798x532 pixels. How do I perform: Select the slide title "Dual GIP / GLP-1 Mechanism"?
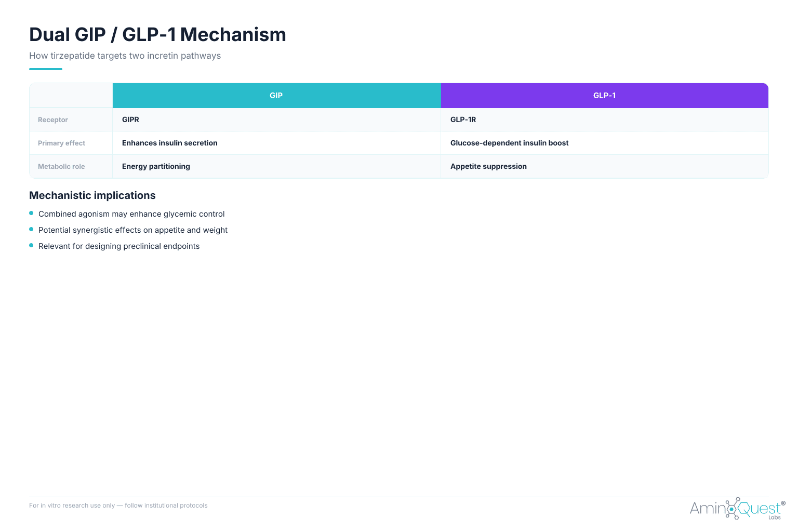click(x=157, y=34)
